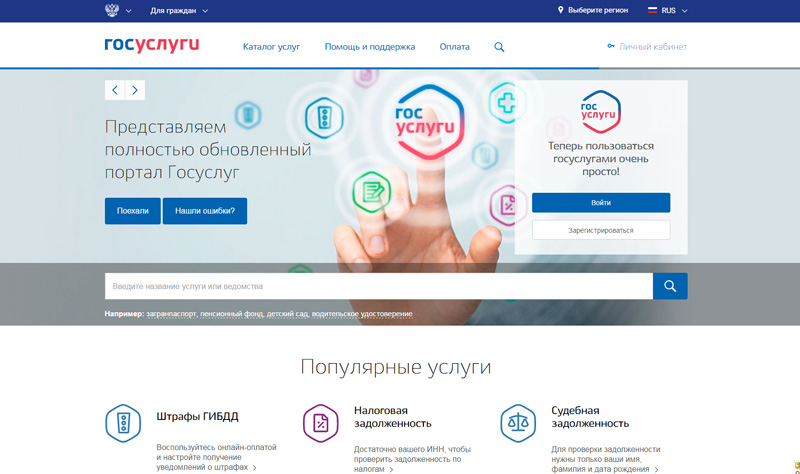Click the court debt description about дата рождения

(x=606, y=459)
